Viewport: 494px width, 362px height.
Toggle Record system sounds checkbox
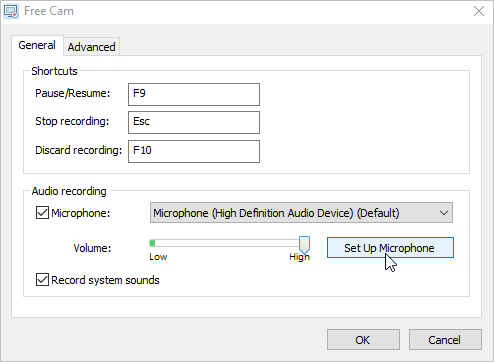tap(42, 280)
